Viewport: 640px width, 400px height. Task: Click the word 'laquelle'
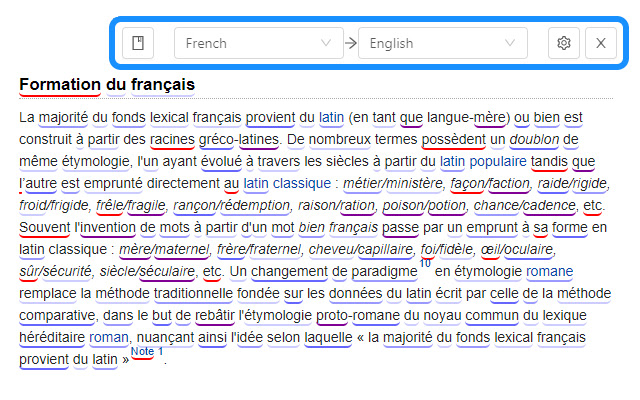coord(328,338)
